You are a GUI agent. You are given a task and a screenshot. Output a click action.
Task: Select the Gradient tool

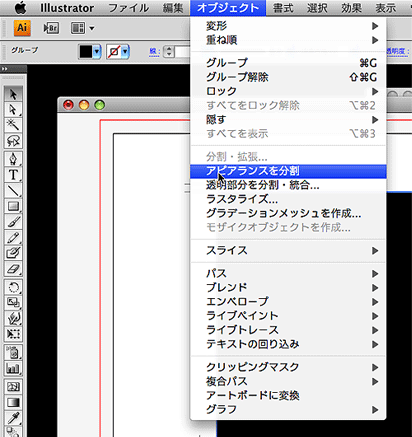13,402
